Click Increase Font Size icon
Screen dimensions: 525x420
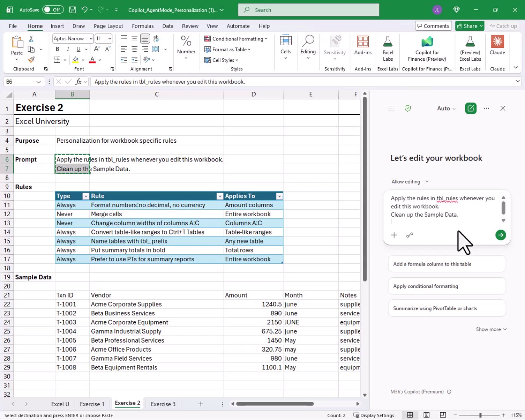[x=97, y=49]
